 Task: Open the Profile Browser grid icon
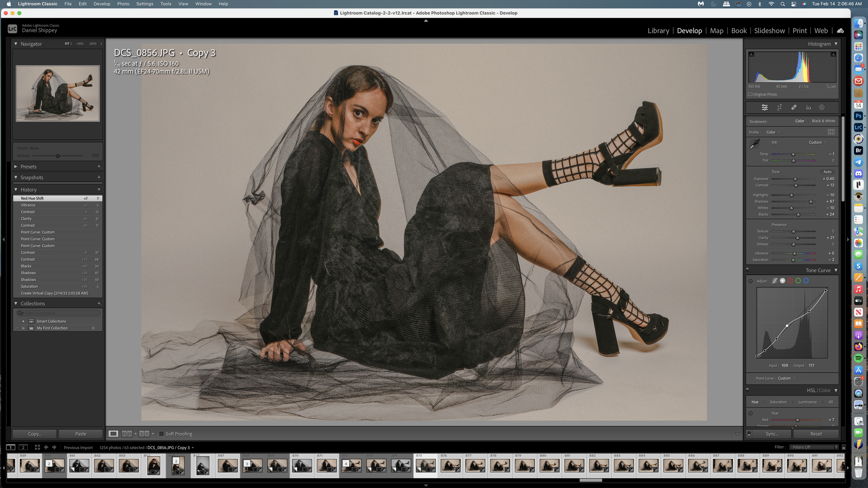831,132
